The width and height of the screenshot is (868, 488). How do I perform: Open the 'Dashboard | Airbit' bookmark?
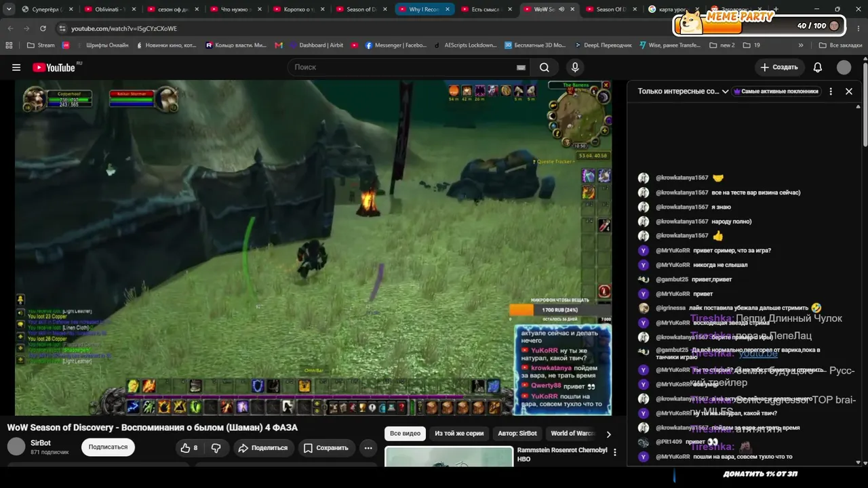tap(316, 45)
